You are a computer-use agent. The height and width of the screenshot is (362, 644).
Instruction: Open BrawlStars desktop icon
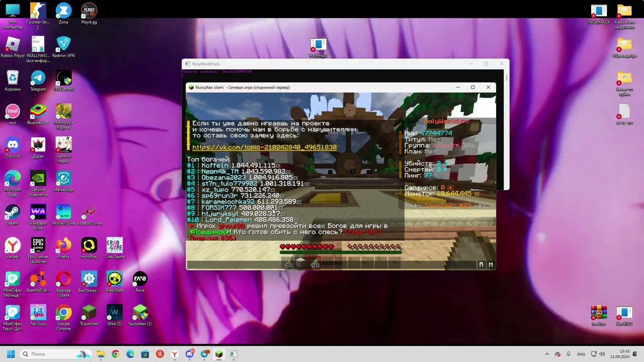[115, 282]
